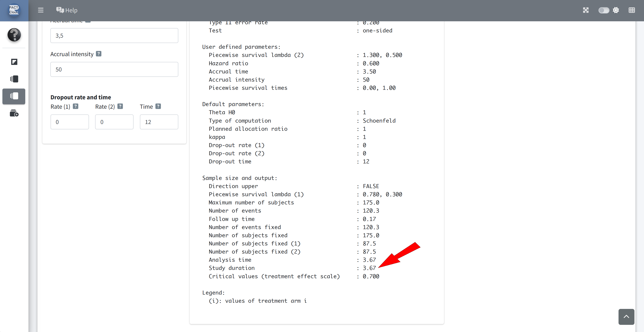
Task: Open the settings gear icon
Action: pyautogui.click(x=616, y=10)
